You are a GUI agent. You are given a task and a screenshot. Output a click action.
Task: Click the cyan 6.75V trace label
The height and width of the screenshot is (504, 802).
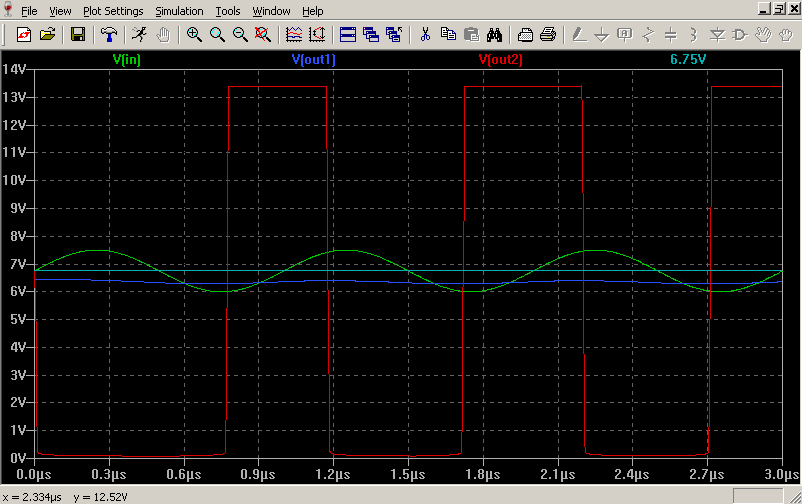(x=688, y=59)
